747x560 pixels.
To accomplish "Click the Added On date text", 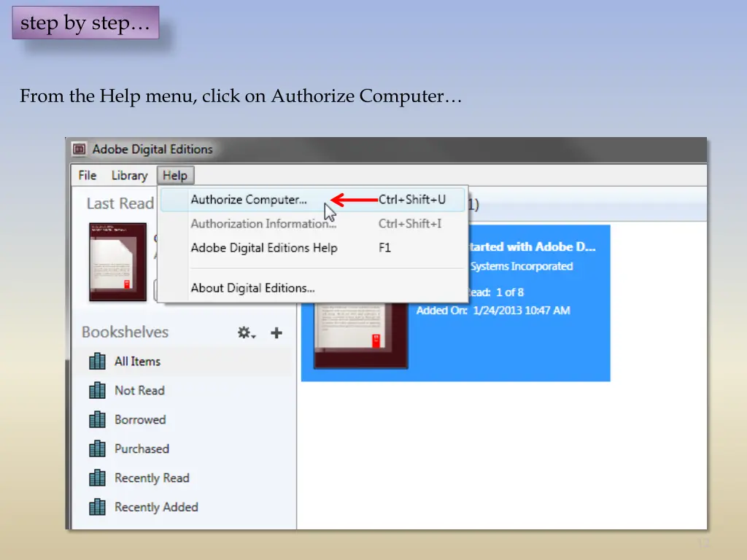I will tap(493, 311).
